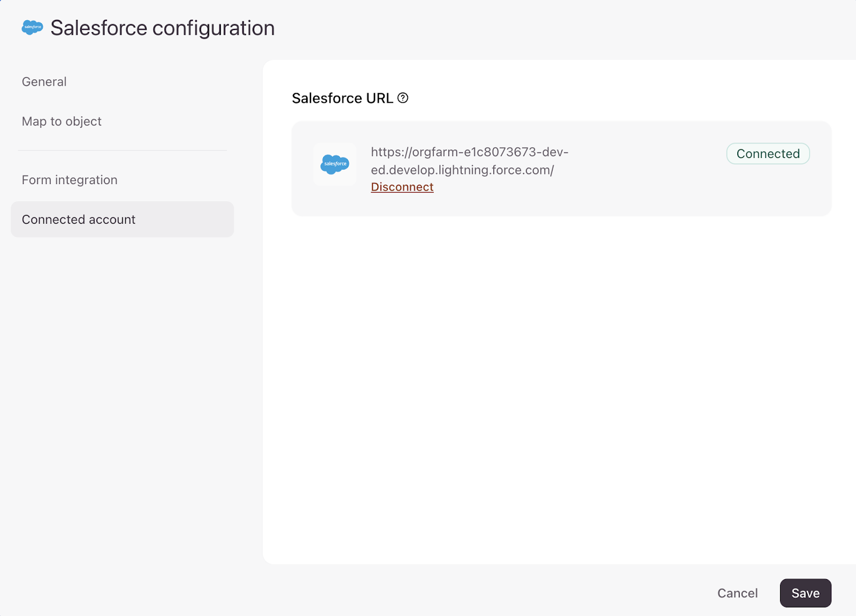The image size is (856, 616).
Task: Click the ed.develop.lightning.force.com URL line
Action: (x=462, y=170)
